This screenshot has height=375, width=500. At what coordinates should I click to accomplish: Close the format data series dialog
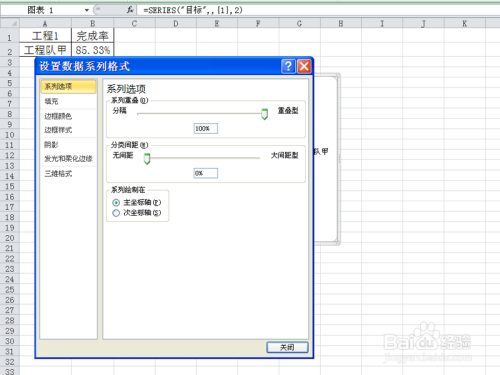(x=304, y=66)
